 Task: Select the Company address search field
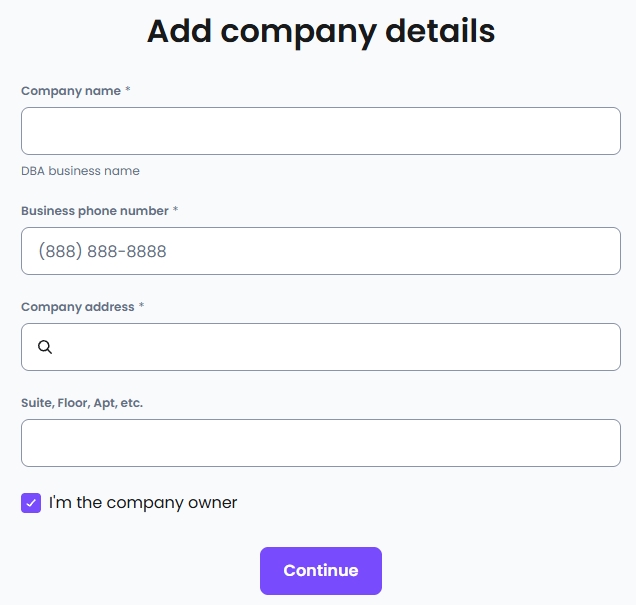click(330, 347)
